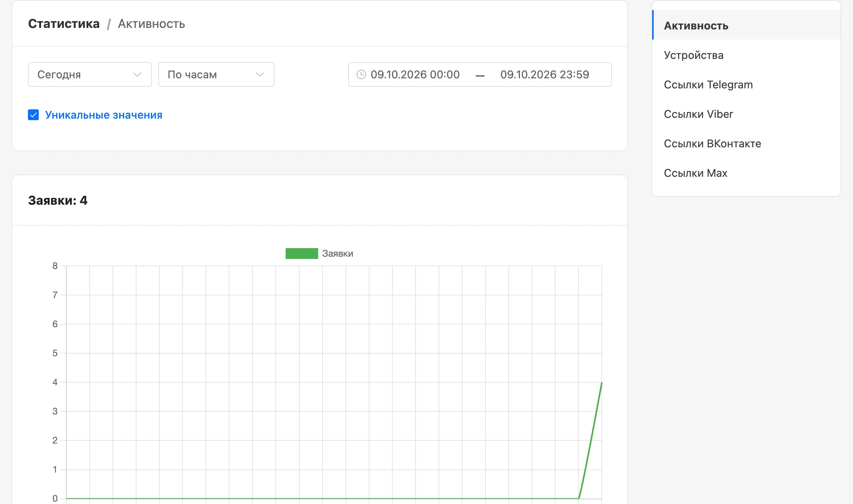Image resolution: width=853 pixels, height=504 pixels.
Task: Open Ссылки Max statistics
Action: (746, 173)
